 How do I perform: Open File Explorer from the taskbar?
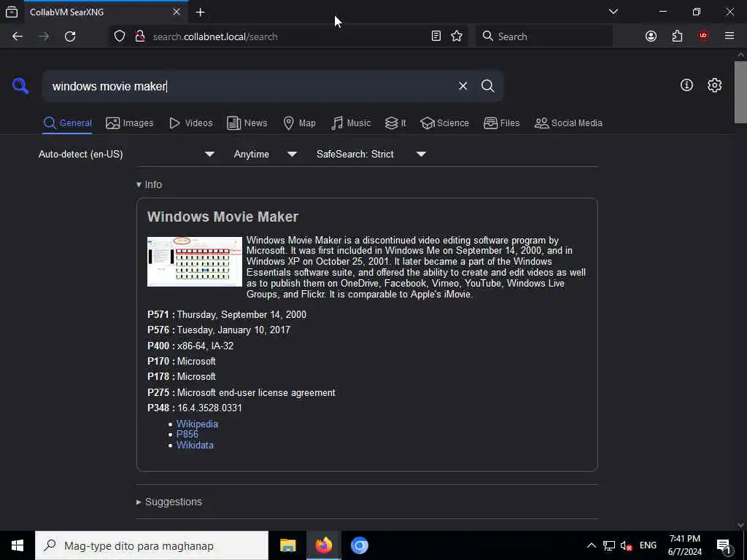[287, 545]
